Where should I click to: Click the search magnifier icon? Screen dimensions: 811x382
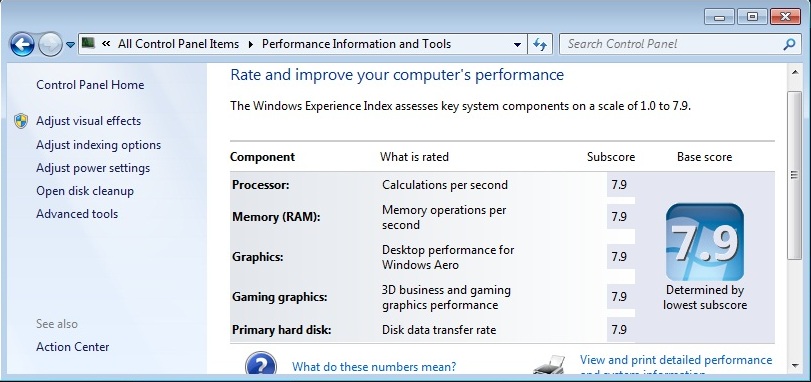click(x=789, y=44)
